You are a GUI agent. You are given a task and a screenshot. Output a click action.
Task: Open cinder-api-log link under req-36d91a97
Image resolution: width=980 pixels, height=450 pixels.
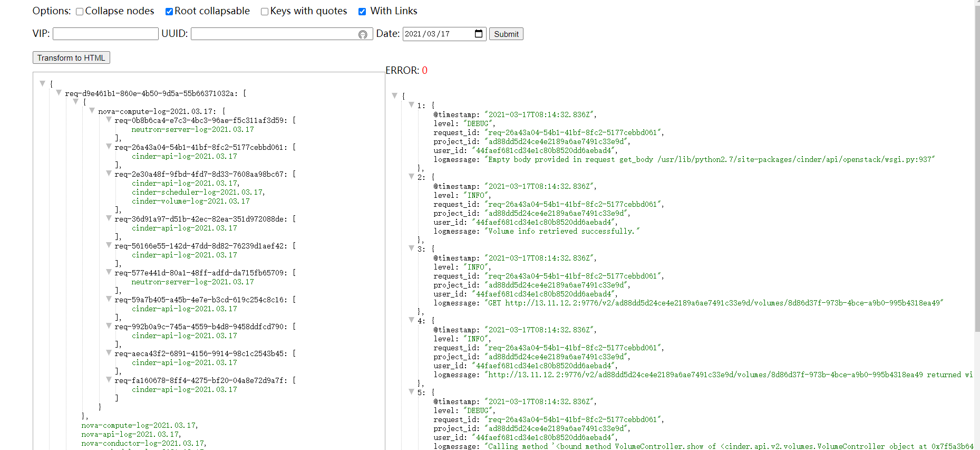[x=185, y=228]
